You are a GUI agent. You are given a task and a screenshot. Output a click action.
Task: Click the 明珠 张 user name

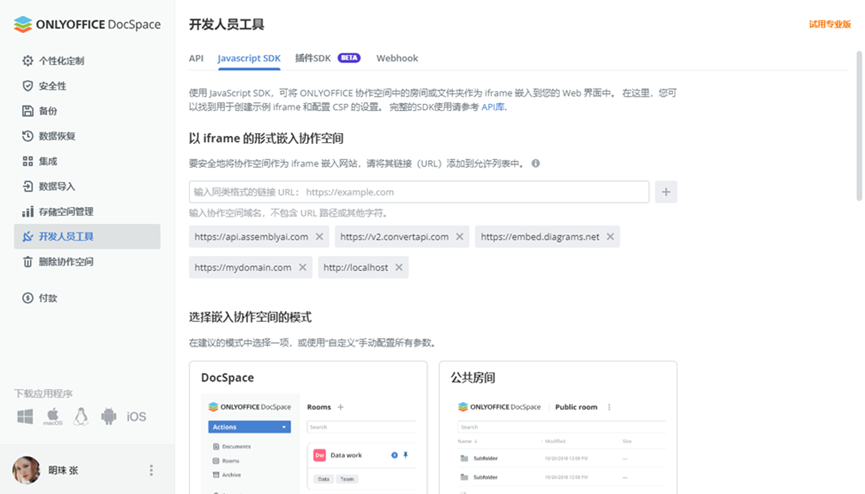[x=63, y=470]
